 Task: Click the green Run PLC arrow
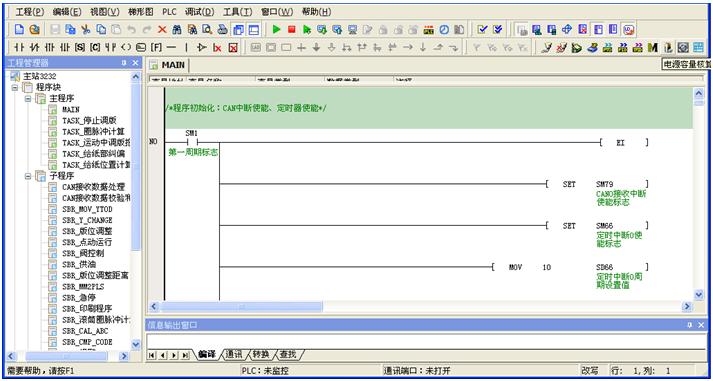click(x=276, y=30)
